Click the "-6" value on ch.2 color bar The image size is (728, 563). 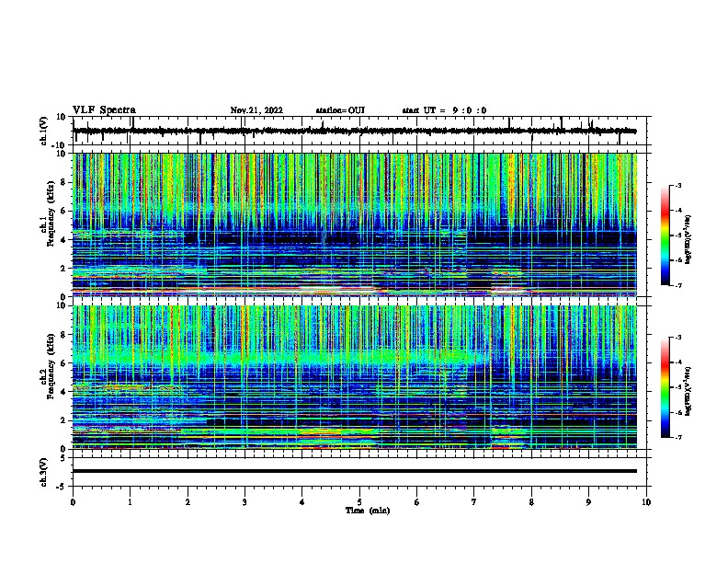677,412
